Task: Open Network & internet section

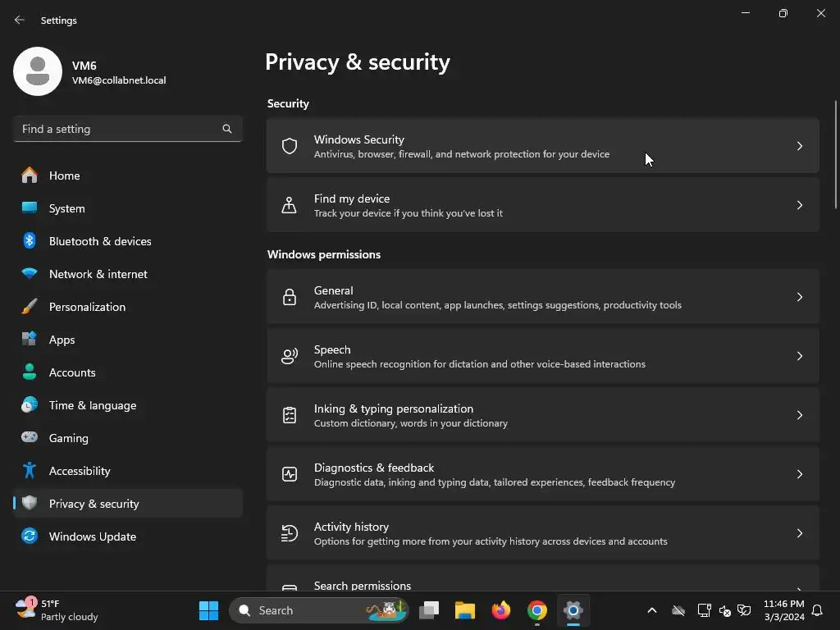Action: 127,274
